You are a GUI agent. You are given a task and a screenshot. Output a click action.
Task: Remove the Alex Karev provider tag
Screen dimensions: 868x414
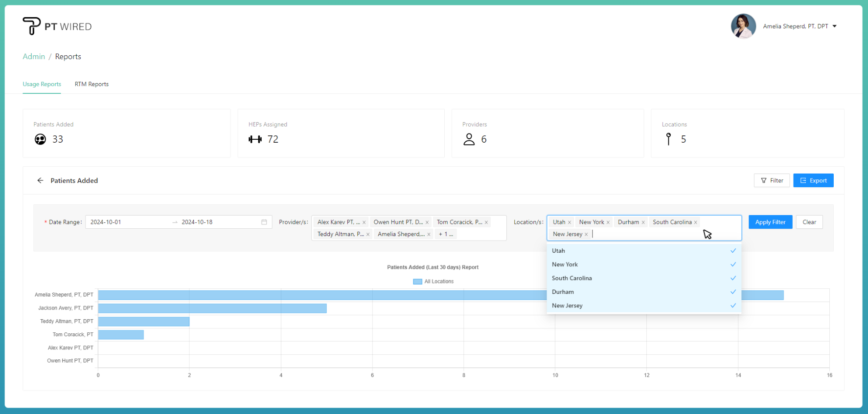(x=364, y=222)
